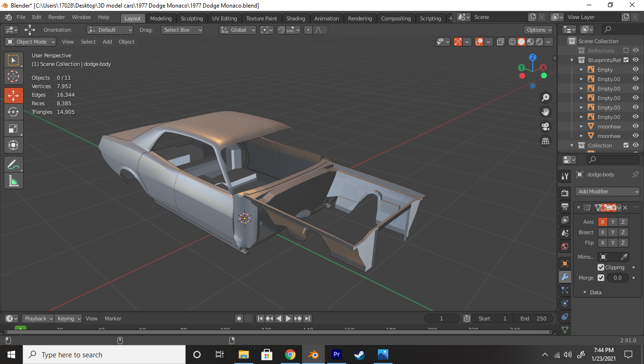
Task: Uncheck the Merge checkbox
Action: coord(601,278)
